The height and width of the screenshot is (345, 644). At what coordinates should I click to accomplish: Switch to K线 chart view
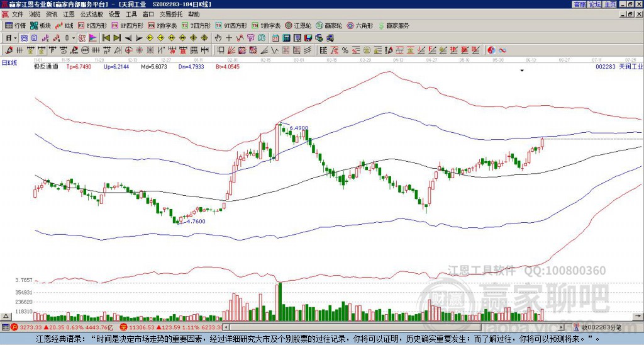(65, 25)
